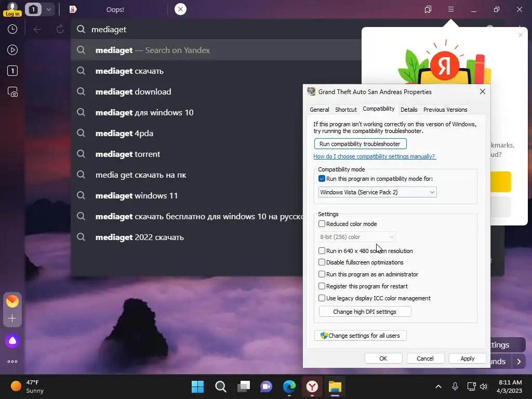Open the history clock icon in sidebar

click(x=12, y=29)
